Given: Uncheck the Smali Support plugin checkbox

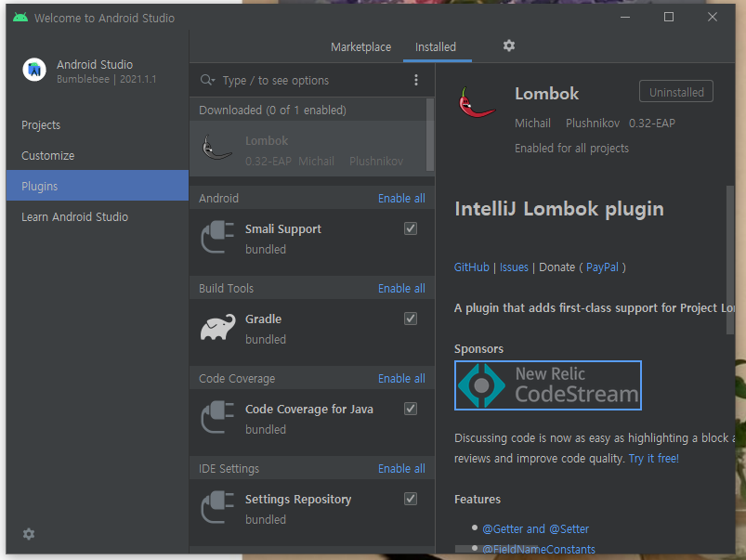Looking at the screenshot, I should pyautogui.click(x=411, y=228).
